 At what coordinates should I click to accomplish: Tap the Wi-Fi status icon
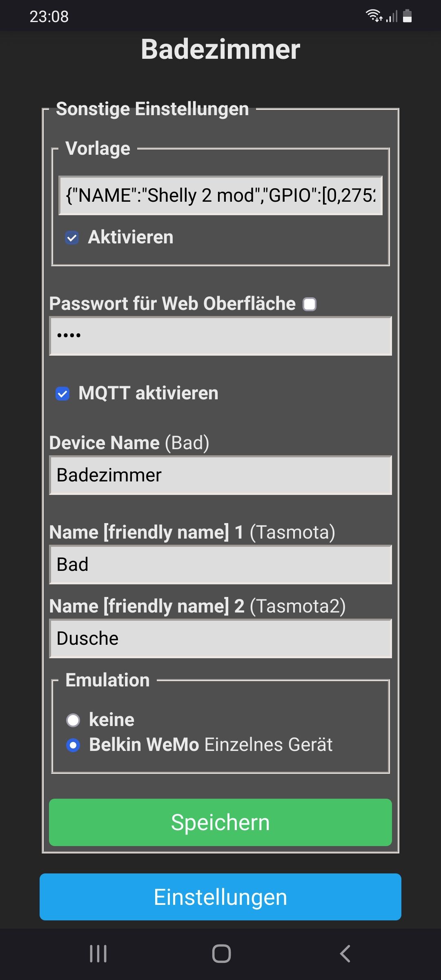point(374,16)
